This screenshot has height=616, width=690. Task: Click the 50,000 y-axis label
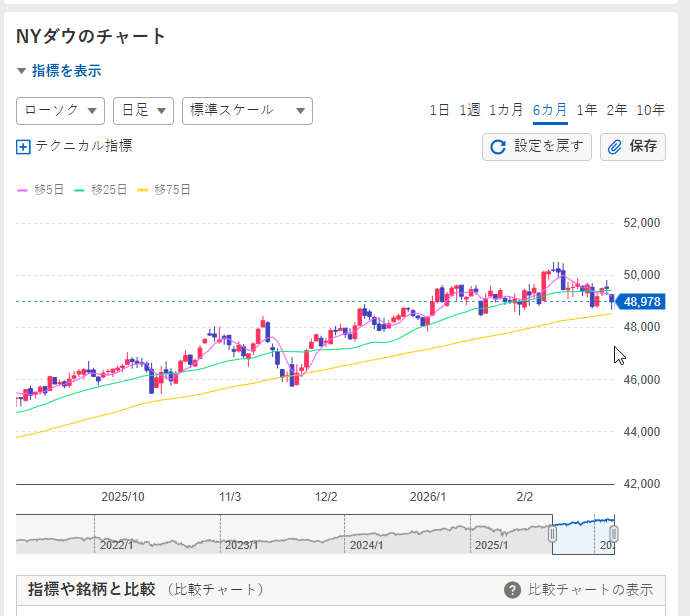642,275
